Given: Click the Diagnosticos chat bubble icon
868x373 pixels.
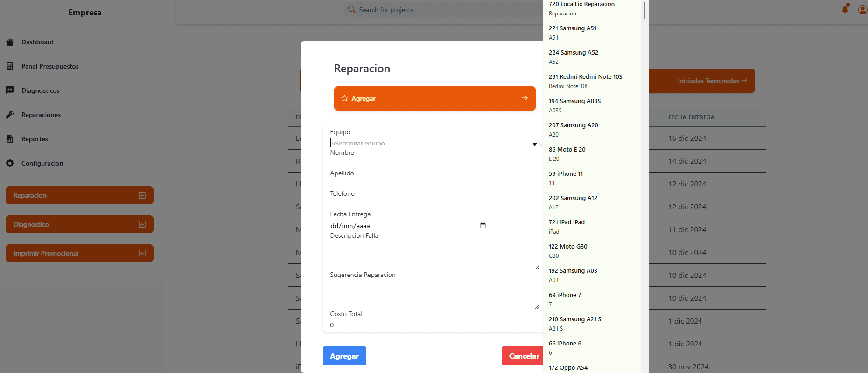Looking at the screenshot, I should tap(10, 90).
